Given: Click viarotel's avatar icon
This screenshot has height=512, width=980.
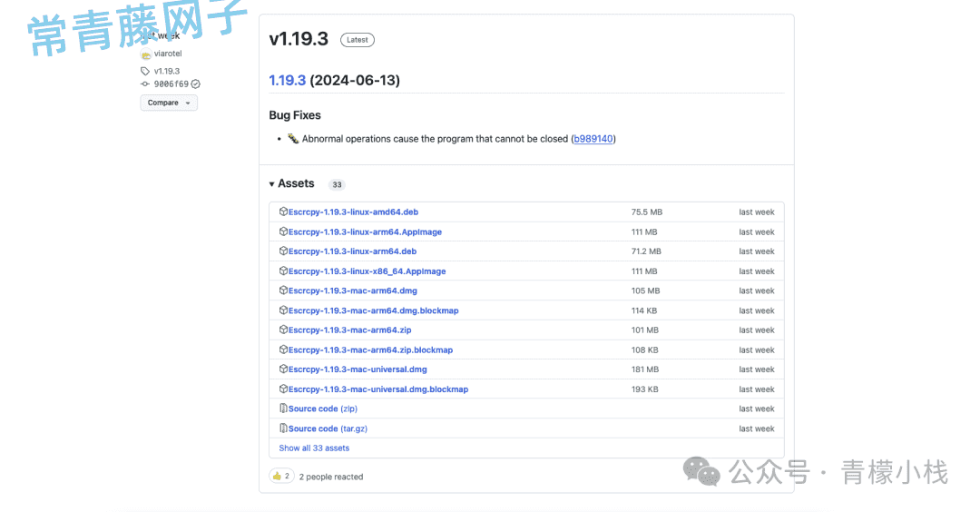Looking at the screenshot, I should click(x=146, y=54).
